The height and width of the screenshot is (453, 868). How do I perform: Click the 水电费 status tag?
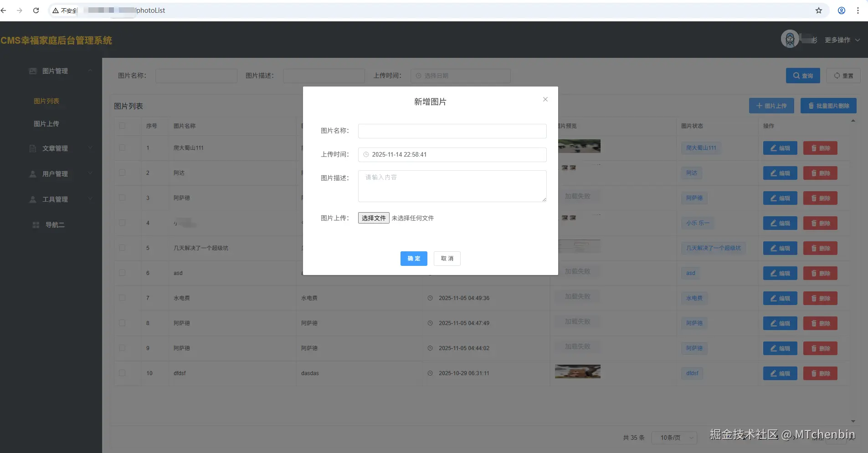point(694,298)
